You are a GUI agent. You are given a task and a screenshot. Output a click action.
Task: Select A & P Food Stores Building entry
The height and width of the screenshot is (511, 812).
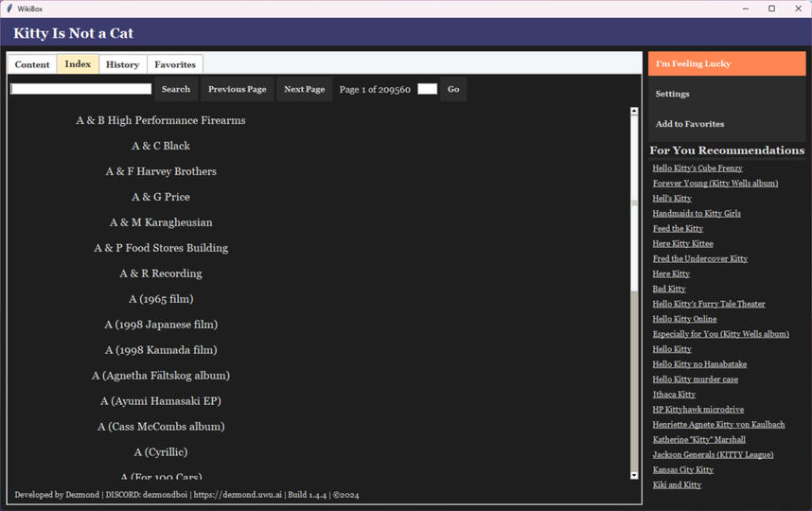click(x=161, y=248)
